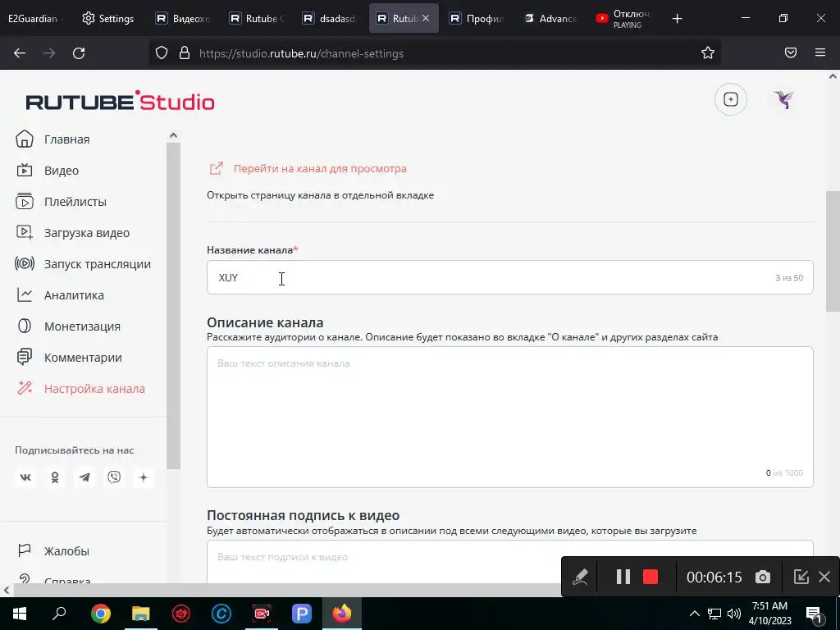Stop the screen recording with red square
840x630 pixels.
[651, 577]
